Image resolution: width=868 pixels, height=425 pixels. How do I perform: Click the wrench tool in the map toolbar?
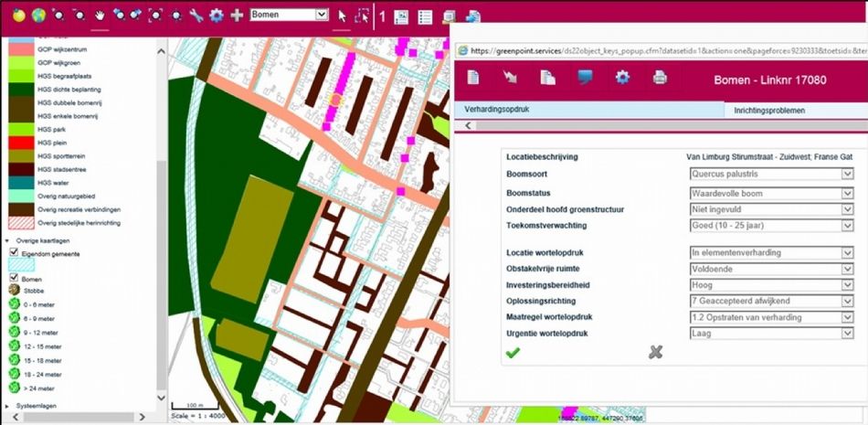pos(196,16)
